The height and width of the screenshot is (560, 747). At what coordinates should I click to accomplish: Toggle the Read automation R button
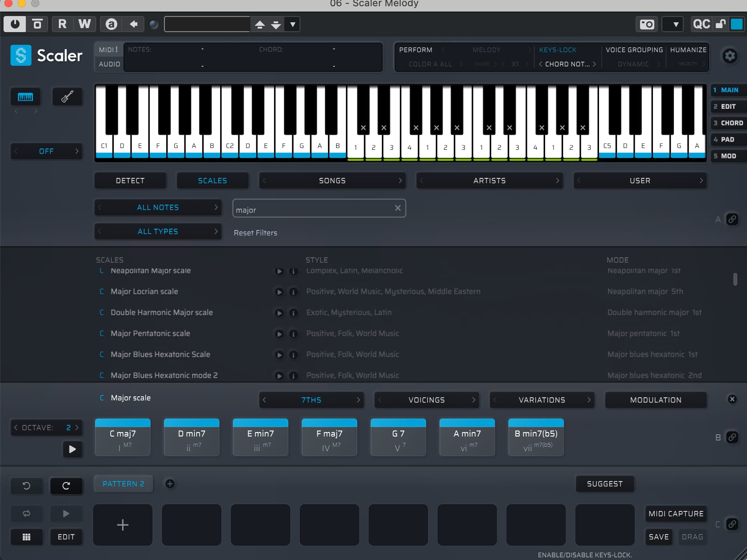tap(62, 24)
